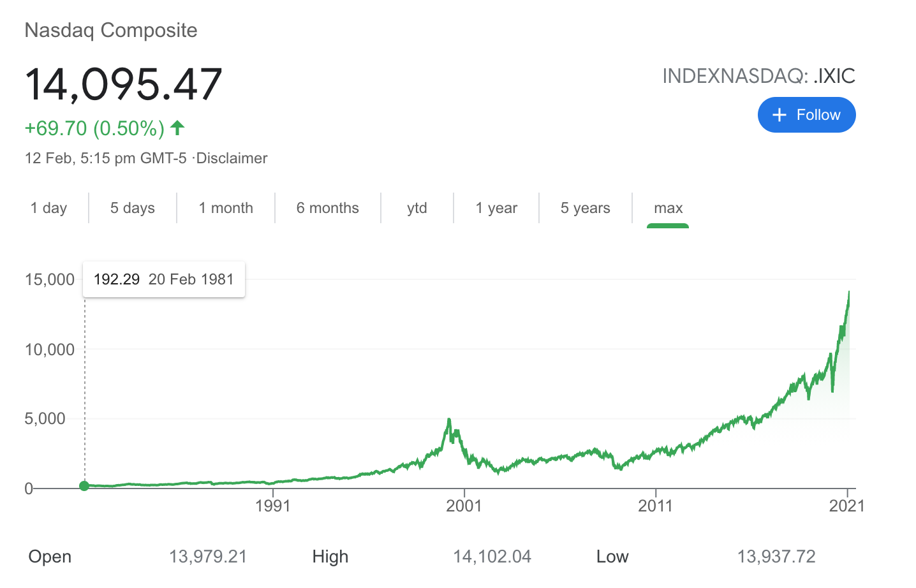This screenshot has width=916, height=588.
Task: Click the INDEXNASDAQ: .IXIC ticker label
Action: 759,76
